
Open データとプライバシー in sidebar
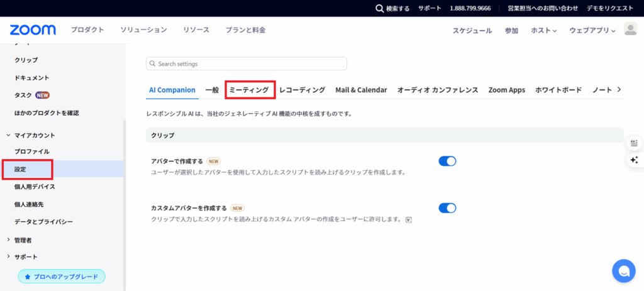point(43,222)
